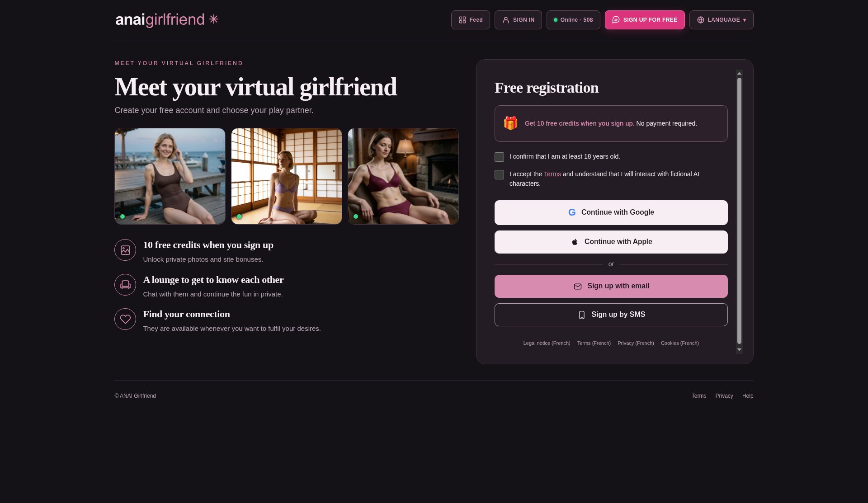Click the Online 508 indicator
Image resolution: width=868 pixels, height=503 pixels.
tap(573, 20)
